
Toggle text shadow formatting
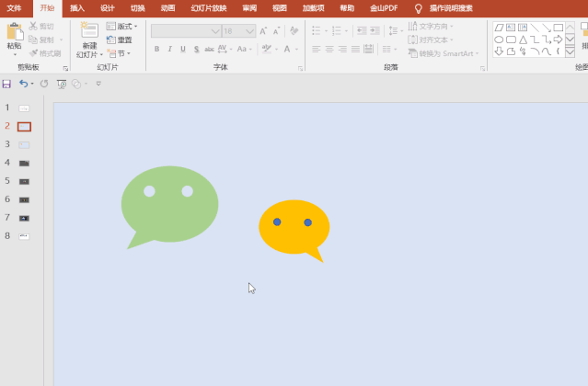tap(197, 49)
